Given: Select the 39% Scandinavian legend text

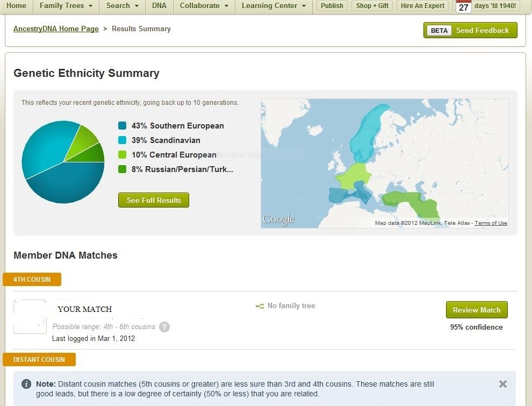Looking at the screenshot, I should click(166, 140).
